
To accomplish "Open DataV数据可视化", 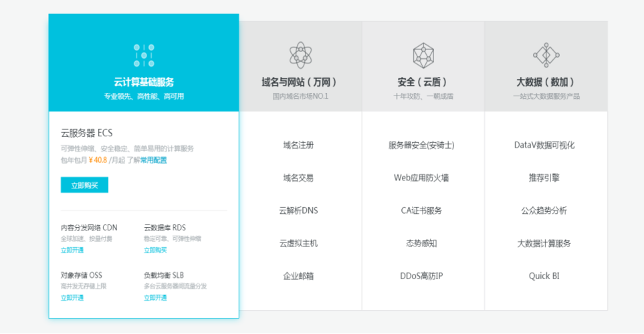I will pyautogui.click(x=544, y=145).
